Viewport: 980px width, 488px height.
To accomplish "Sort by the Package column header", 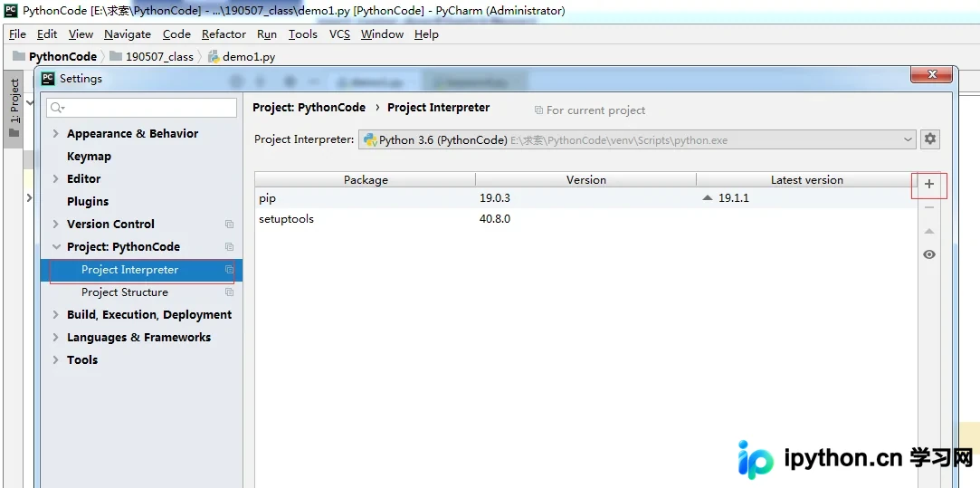I will pos(366,179).
